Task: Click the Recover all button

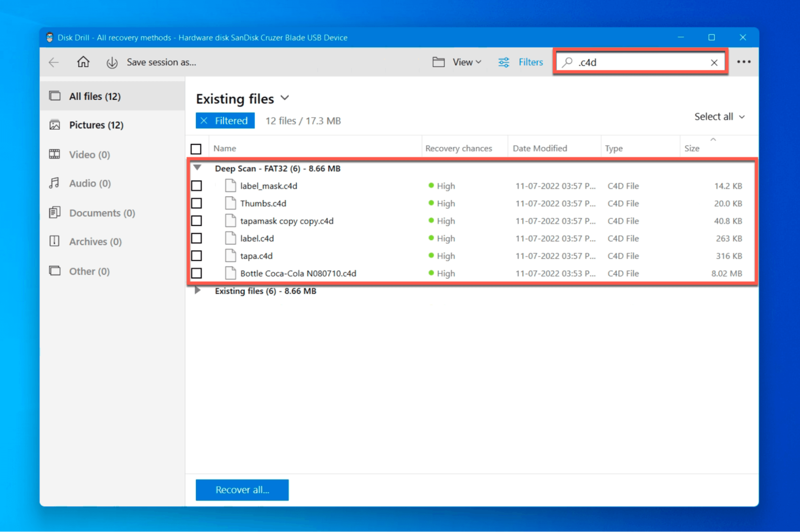Action: pyautogui.click(x=242, y=490)
